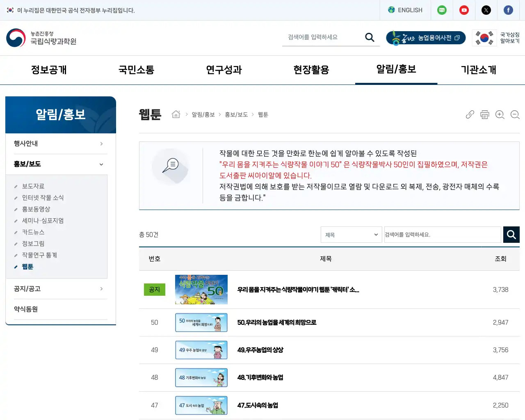This screenshot has height=420, width=525.
Task: Open the 농업용어사전 button
Action: (426, 37)
